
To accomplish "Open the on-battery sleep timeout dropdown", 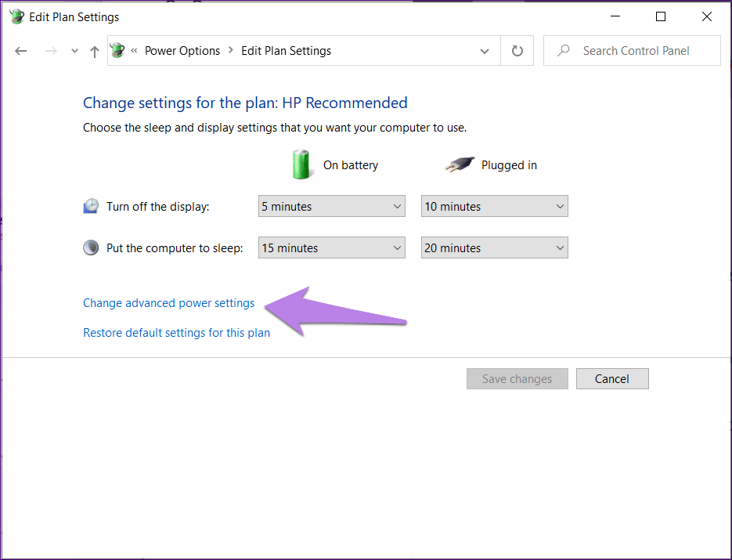I will [x=331, y=247].
